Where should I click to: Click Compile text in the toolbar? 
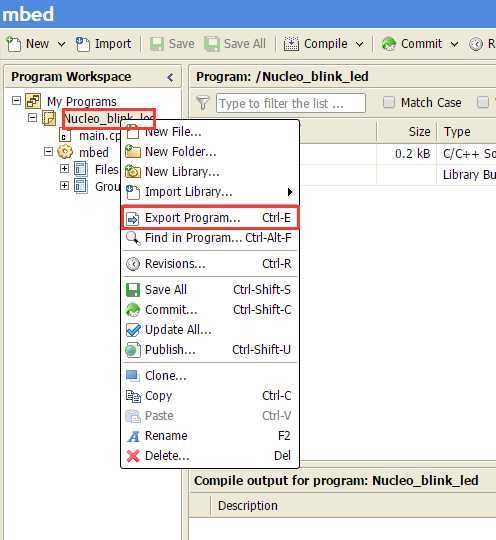pyautogui.click(x=326, y=44)
